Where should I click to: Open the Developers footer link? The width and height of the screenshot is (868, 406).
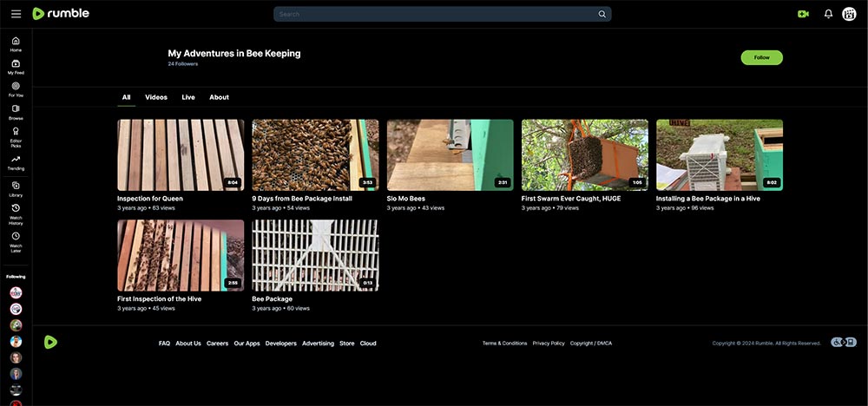click(x=280, y=344)
